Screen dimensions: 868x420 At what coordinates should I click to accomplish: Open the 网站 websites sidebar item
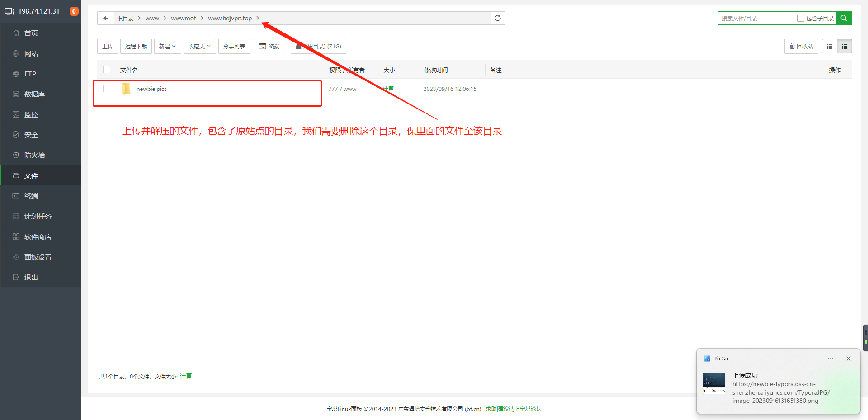(x=41, y=53)
